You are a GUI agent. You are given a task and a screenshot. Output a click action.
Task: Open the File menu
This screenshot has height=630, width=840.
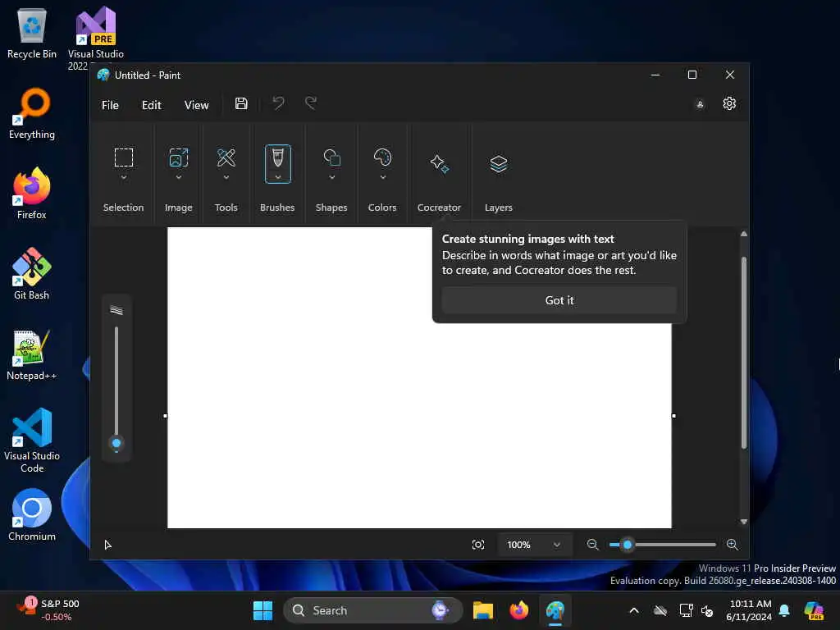click(111, 105)
